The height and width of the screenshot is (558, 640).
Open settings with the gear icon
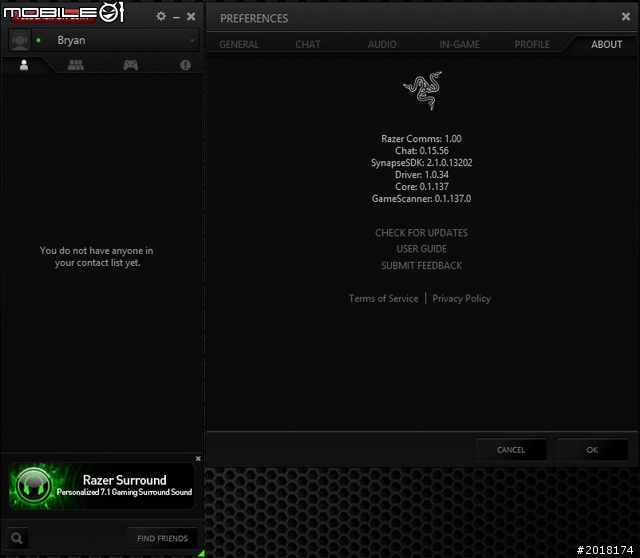[161, 16]
